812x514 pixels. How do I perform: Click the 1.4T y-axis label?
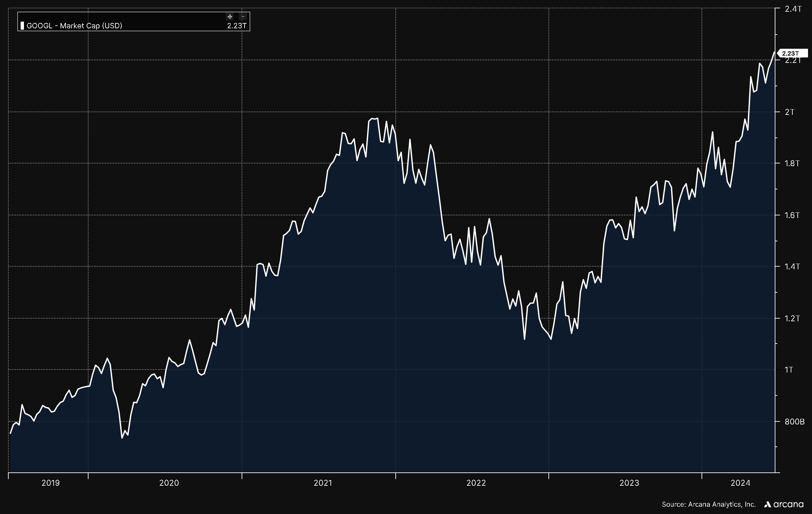(792, 267)
